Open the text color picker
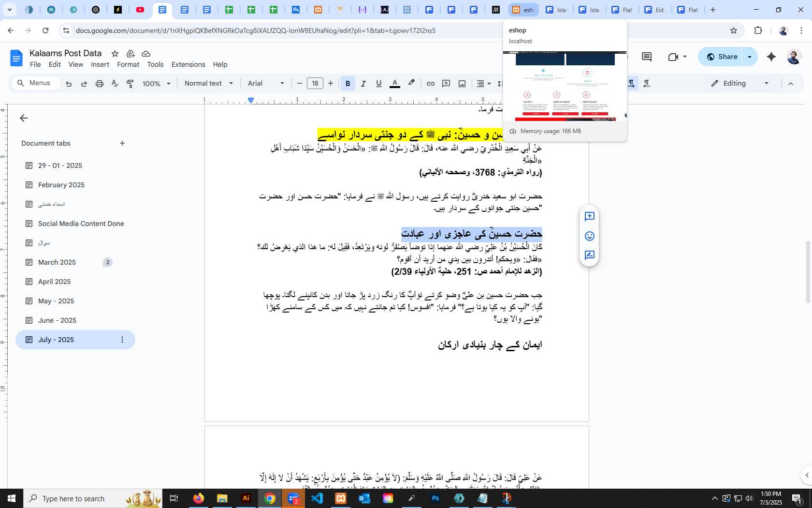The width and height of the screenshot is (812, 508). [395, 84]
